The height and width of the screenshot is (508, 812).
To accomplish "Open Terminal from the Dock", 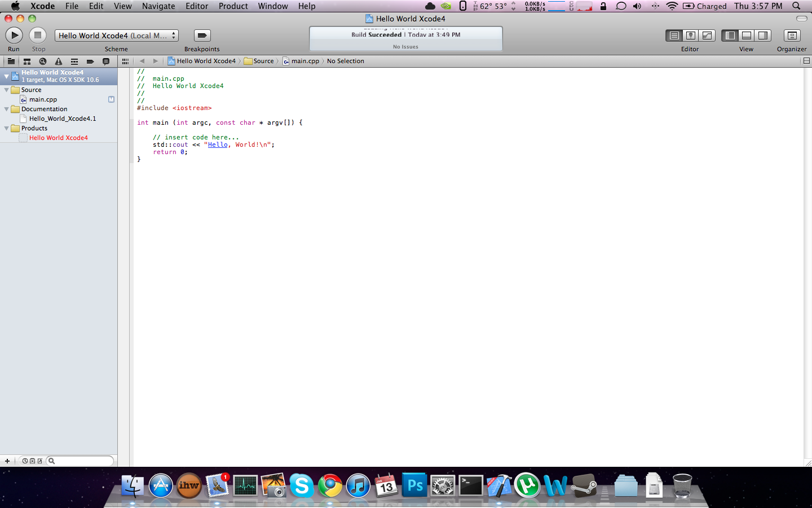I will click(x=471, y=486).
